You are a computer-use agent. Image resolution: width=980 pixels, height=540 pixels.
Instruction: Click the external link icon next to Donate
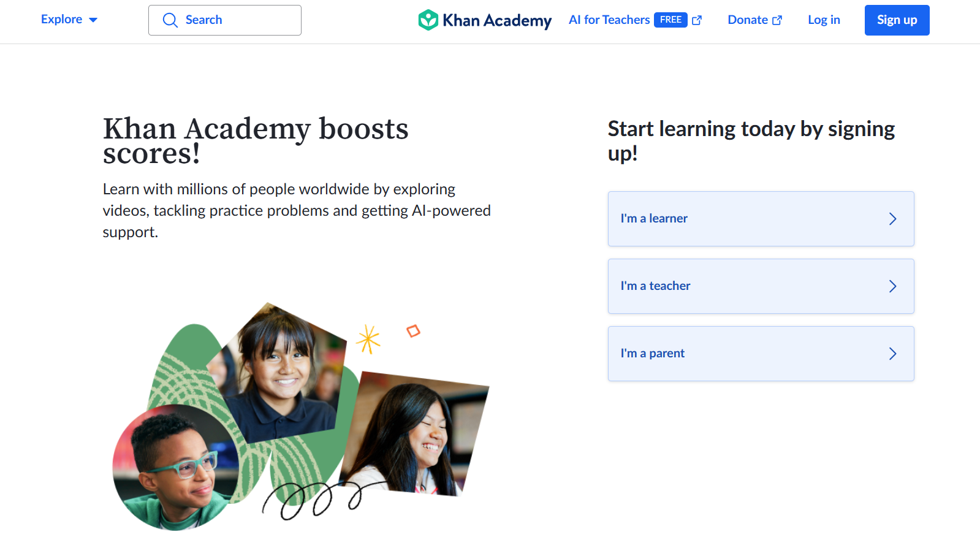(x=777, y=20)
